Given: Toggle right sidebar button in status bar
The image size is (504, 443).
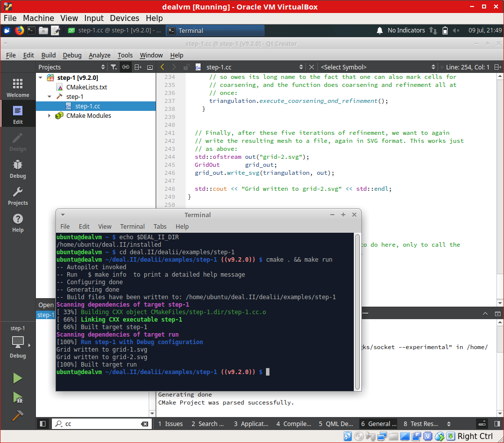Looking at the screenshot, I should [x=497, y=424].
